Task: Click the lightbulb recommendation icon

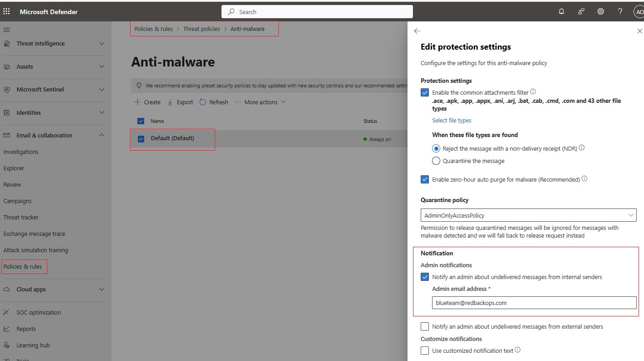Action: [x=139, y=85]
